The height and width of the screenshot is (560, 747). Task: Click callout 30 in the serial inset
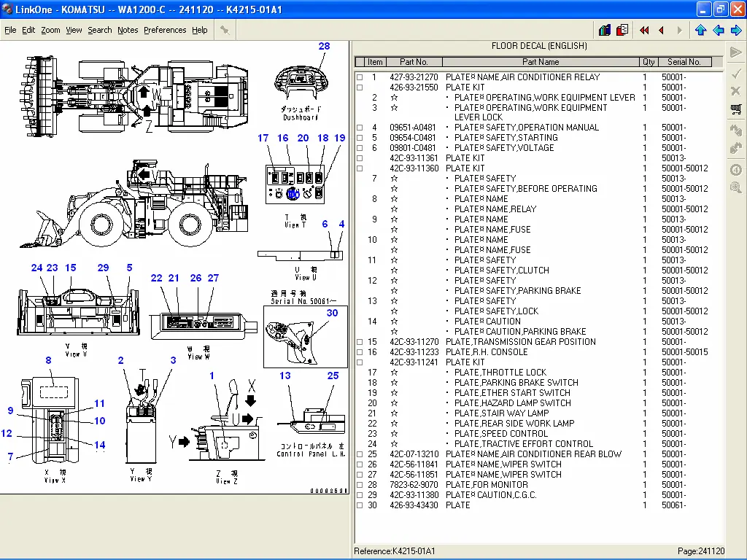[x=332, y=313]
